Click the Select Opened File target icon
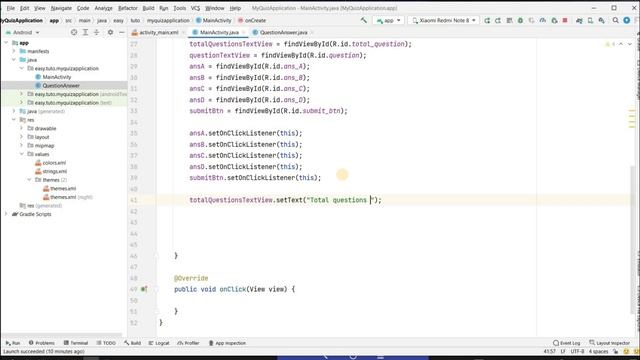The height and width of the screenshot is (360, 640). 74,32
